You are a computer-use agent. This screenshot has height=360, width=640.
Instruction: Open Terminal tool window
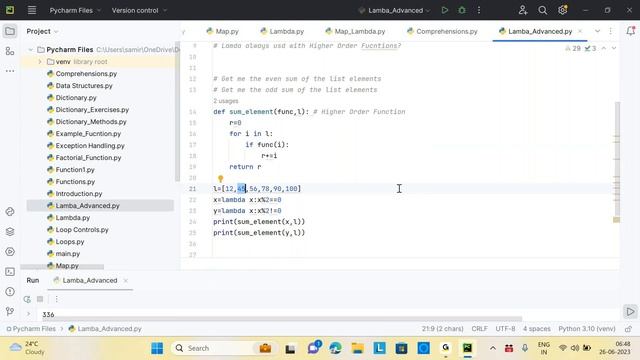(10, 271)
